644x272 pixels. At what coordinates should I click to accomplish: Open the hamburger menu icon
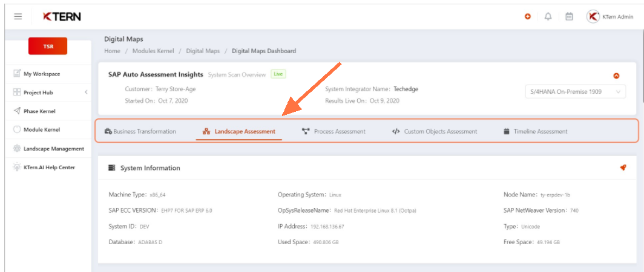click(18, 16)
